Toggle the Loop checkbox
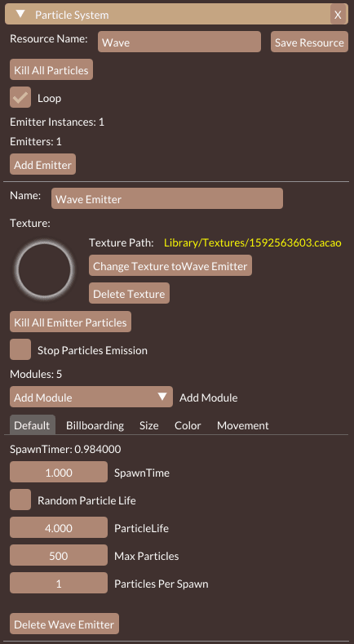The height and width of the screenshot is (644, 354). [x=20, y=97]
